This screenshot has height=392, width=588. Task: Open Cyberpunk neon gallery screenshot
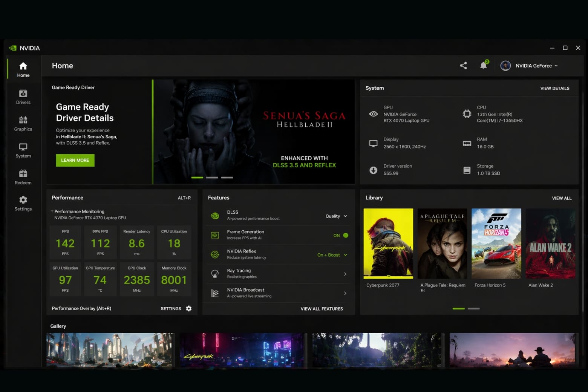243,350
